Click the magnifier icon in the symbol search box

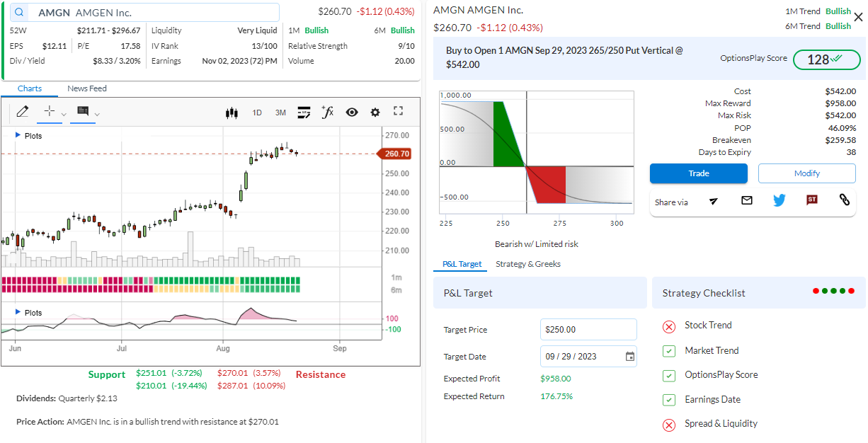(19, 13)
